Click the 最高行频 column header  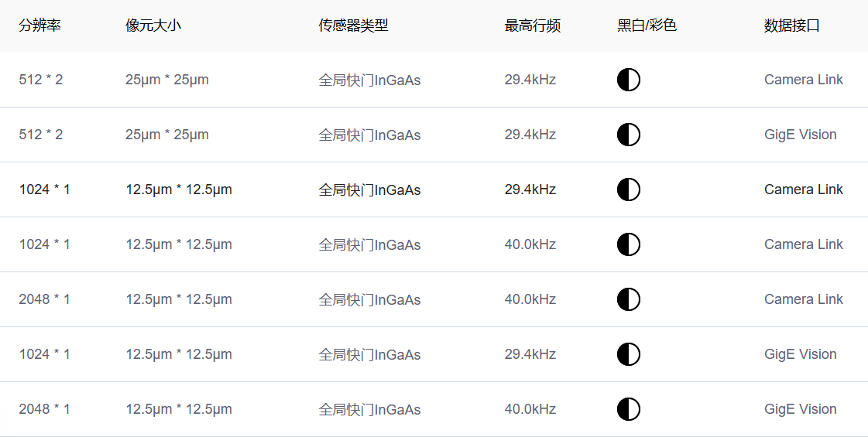point(533,26)
